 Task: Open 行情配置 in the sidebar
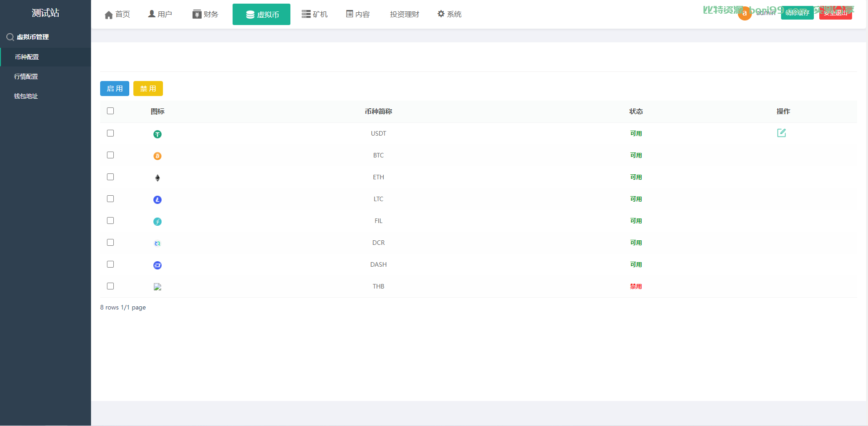(x=26, y=76)
